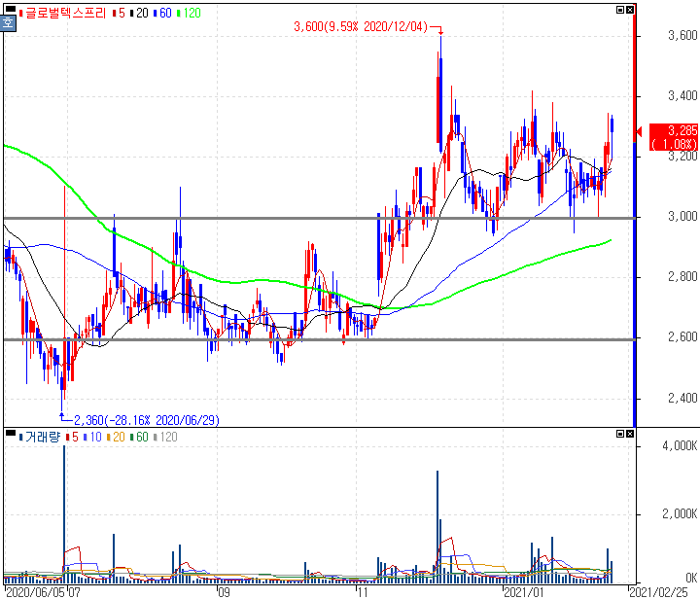This screenshot has width=700, height=599.
Task: Click the 2,400 price axis label
Action: pos(682,398)
